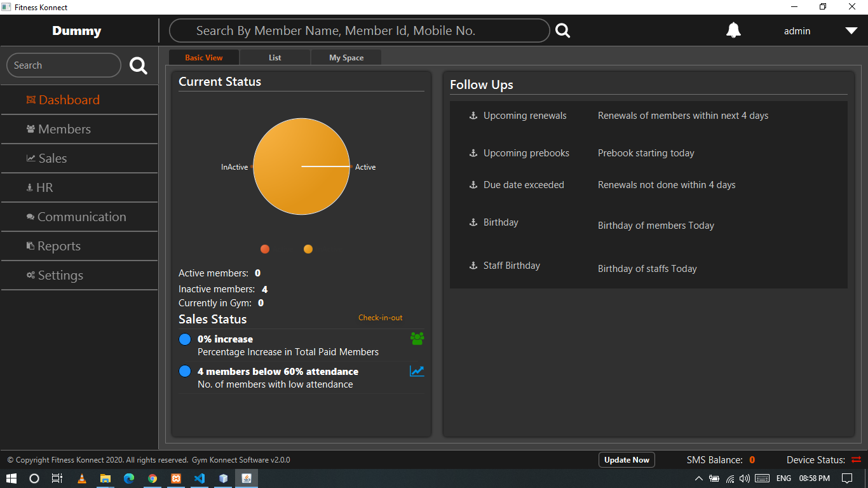
Task: Click the Update Now button
Action: [627, 459]
